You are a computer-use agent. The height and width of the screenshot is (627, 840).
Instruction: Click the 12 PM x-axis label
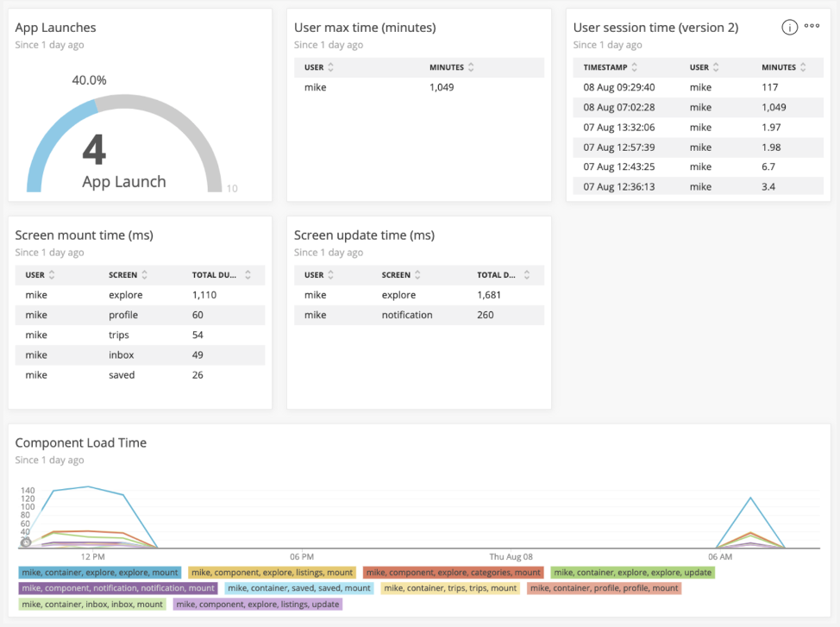[x=93, y=557]
